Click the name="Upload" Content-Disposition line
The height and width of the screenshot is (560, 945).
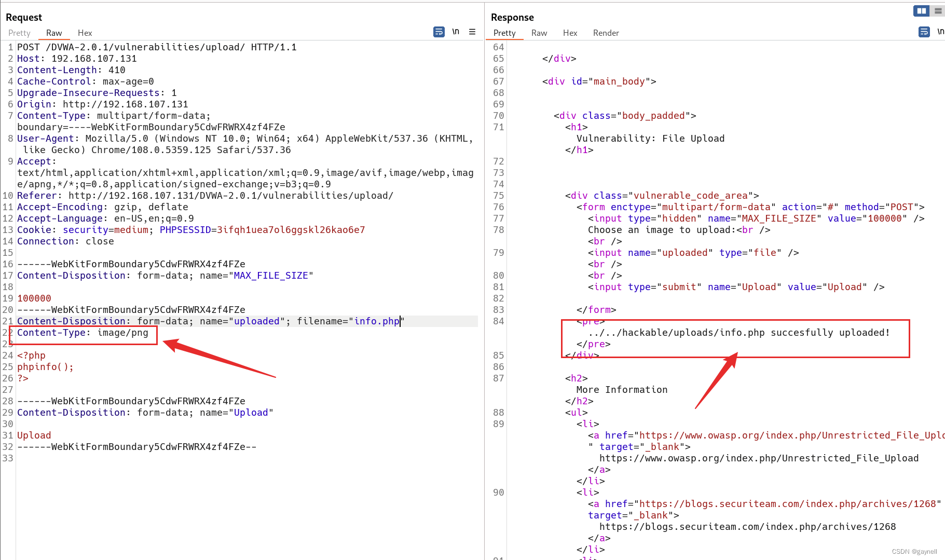click(145, 413)
